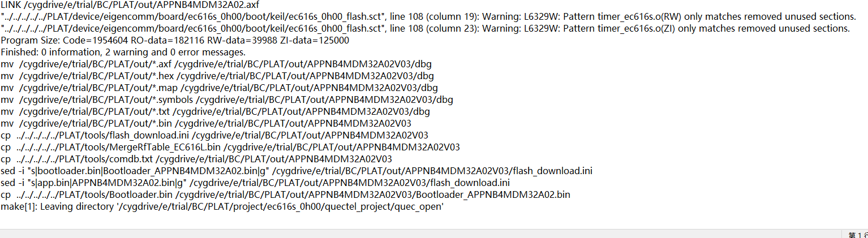Viewport: 868px width, 238px height.
Task: Click the Program Size Code=1954604 line
Action: coord(175,40)
